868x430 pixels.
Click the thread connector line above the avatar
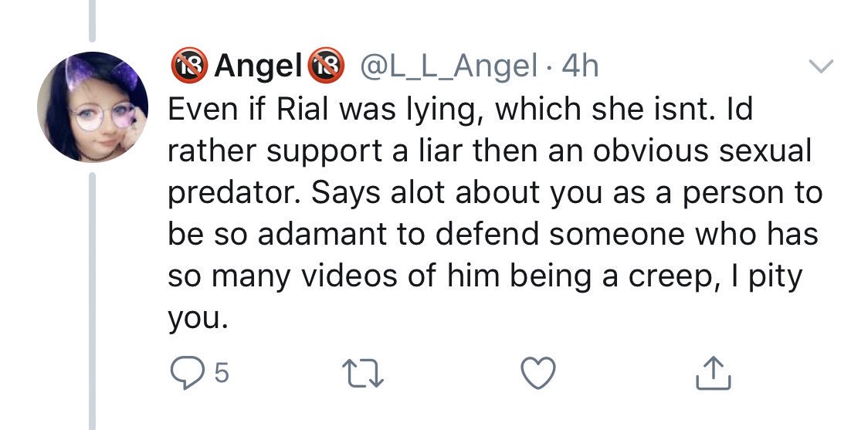pyautogui.click(x=93, y=21)
